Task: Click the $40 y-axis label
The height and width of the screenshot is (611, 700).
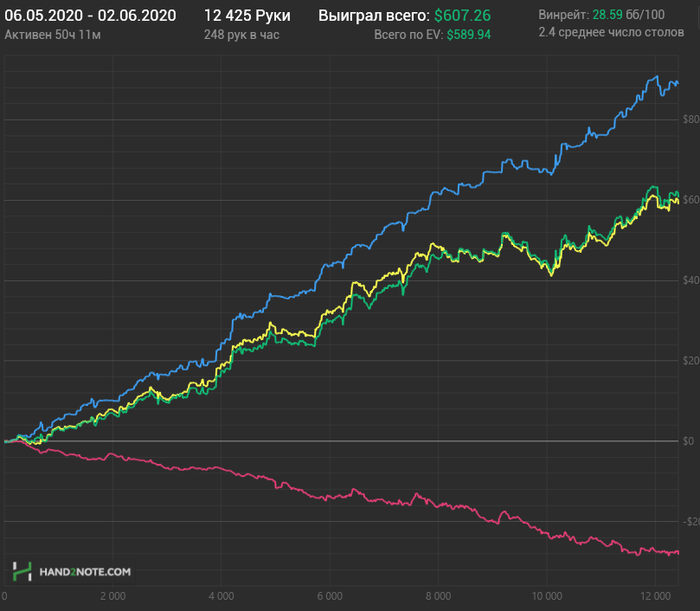Action: pos(691,280)
